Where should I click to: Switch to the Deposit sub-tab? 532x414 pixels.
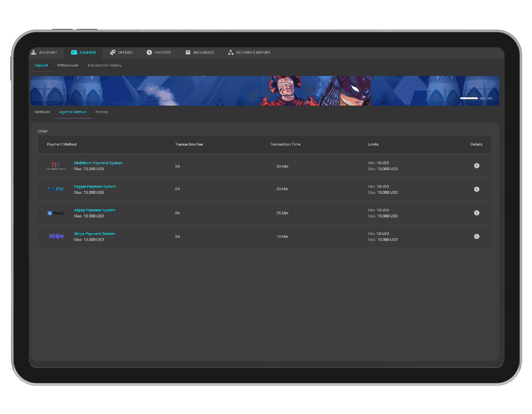click(x=41, y=65)
